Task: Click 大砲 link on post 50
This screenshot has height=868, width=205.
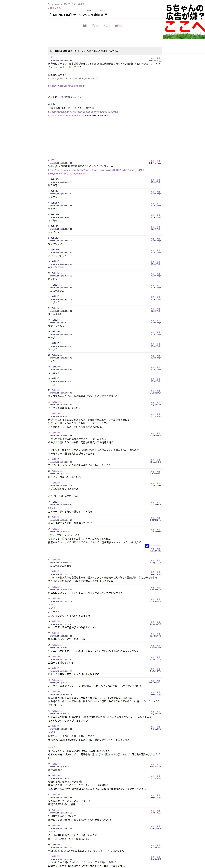Action: 159,845
